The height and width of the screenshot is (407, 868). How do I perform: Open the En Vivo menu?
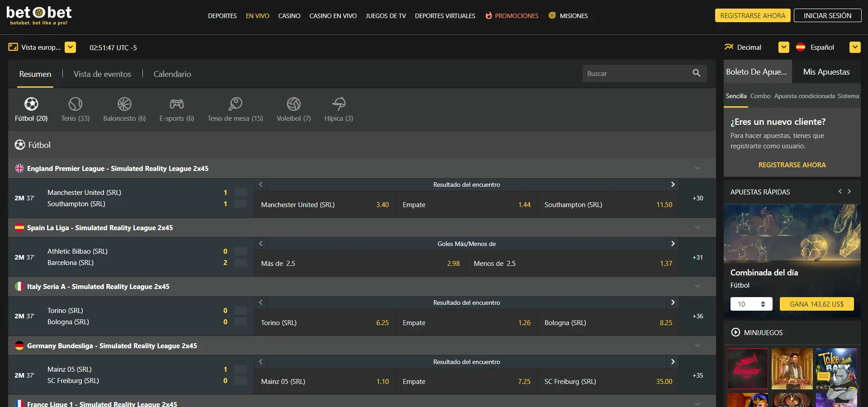pyautogui.click(x=257, y=16)
